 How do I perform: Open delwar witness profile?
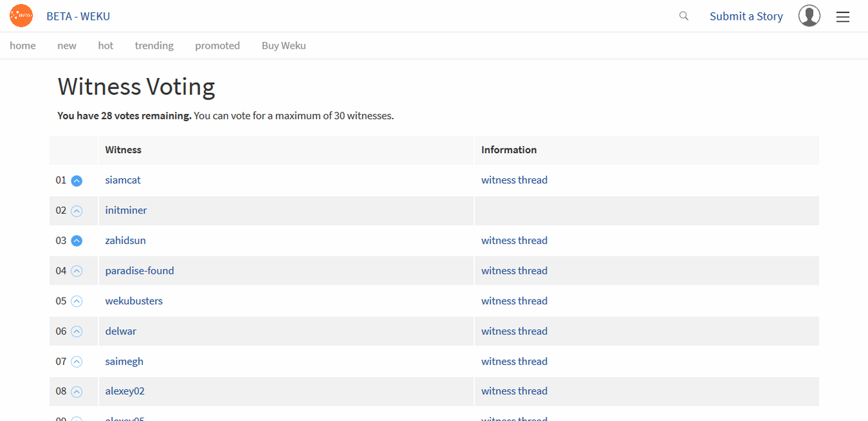(121, 331)
